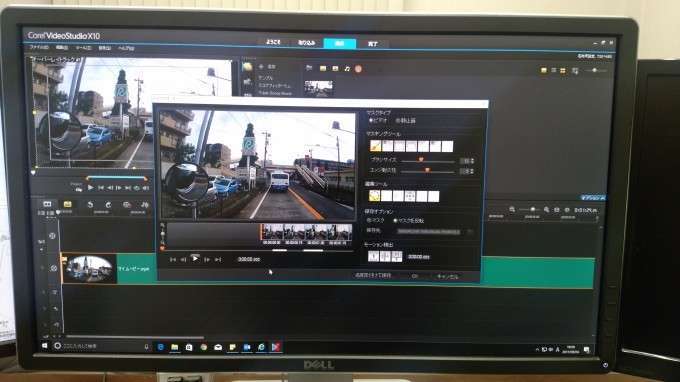Image resolution: width=680 pixels, height=382 pixels.
Task: Open the ファイル menu
Action: [39, 47]
